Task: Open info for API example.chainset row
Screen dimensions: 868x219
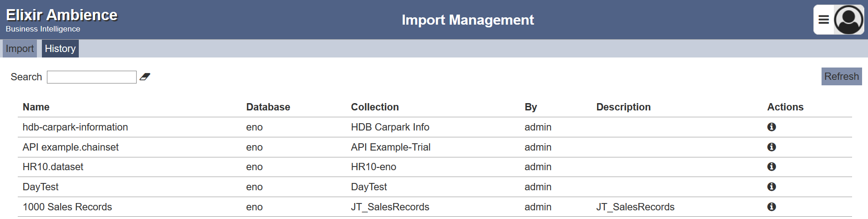Action: click(x=771, y=147)
